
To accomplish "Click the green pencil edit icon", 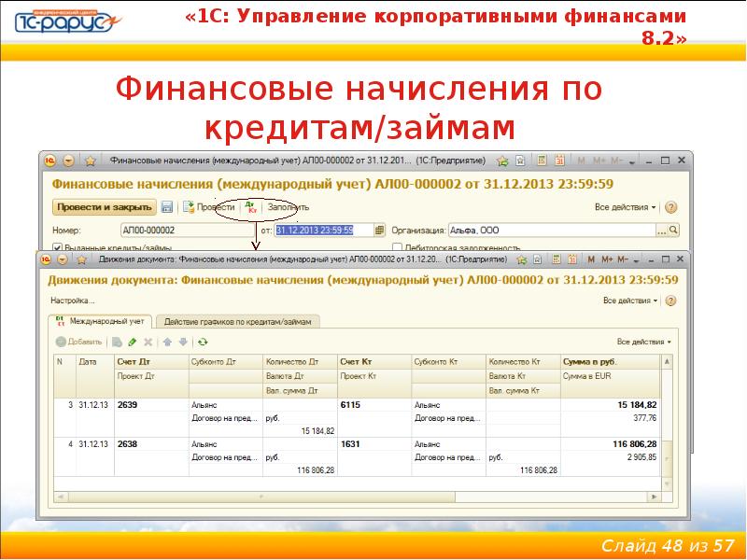I will coord(132,343).
